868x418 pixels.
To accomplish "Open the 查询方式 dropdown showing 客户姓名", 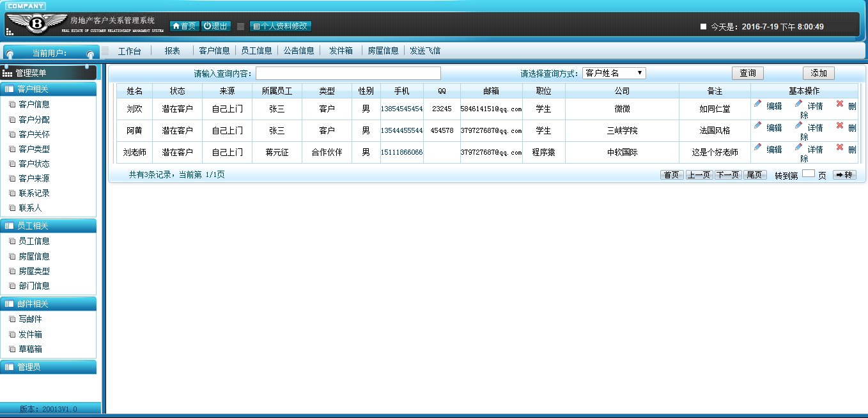I will pos(614,73).
